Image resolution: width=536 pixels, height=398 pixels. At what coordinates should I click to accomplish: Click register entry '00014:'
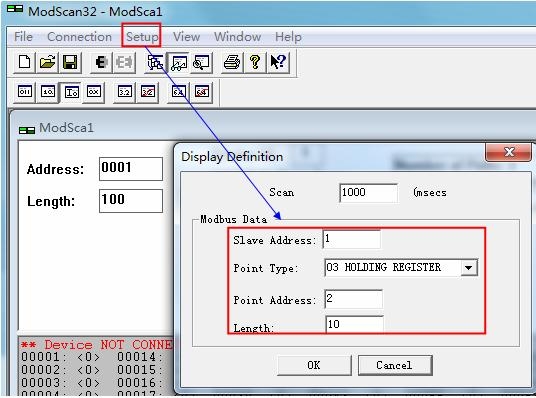pos(139,357)
